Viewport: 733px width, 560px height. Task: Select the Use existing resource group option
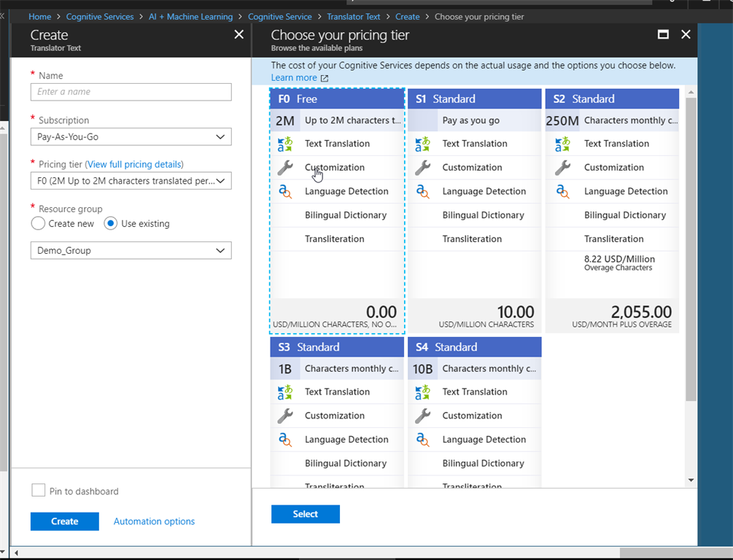110,223
